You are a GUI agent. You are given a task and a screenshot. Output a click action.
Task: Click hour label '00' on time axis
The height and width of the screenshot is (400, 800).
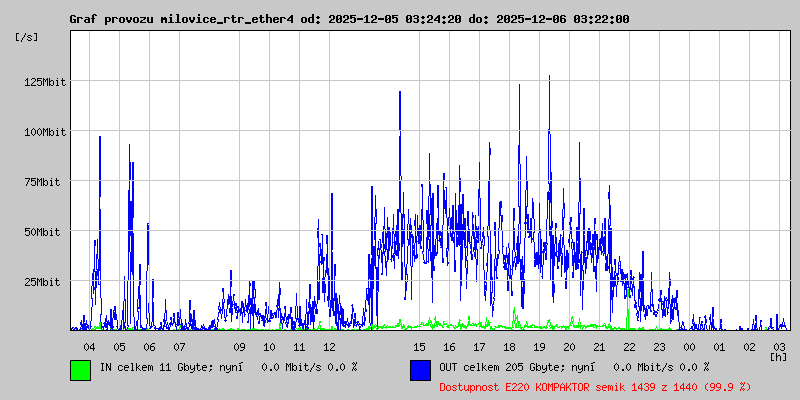coord(689,347)
